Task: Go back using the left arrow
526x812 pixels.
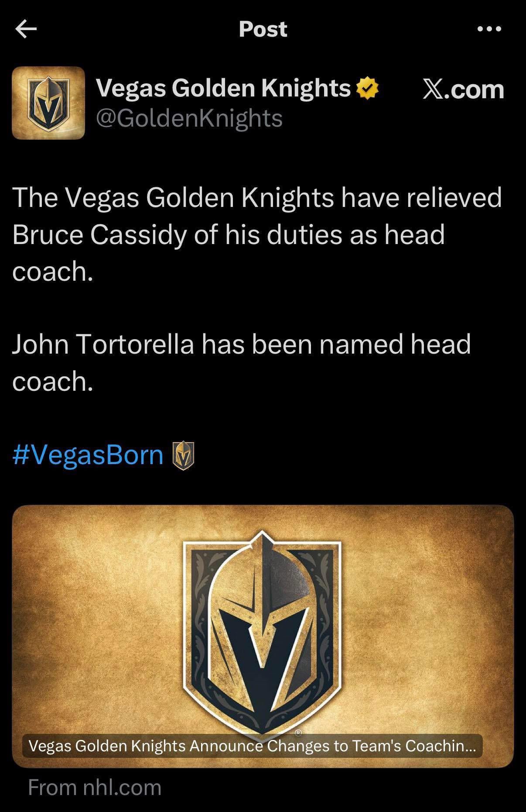Action: tap(26, 29)
